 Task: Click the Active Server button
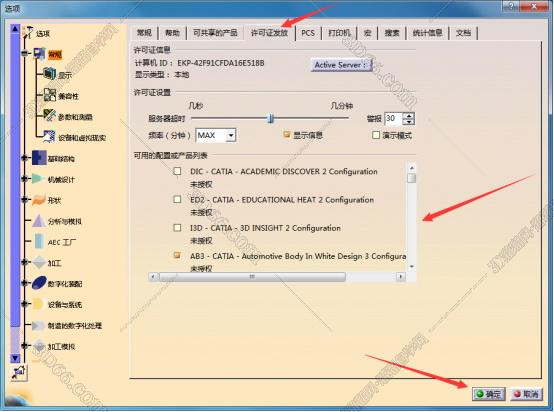[x=341, y=65]
